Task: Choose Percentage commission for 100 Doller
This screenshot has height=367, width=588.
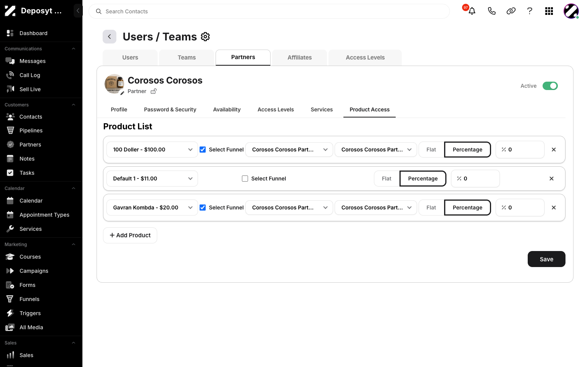Action: 467,150
